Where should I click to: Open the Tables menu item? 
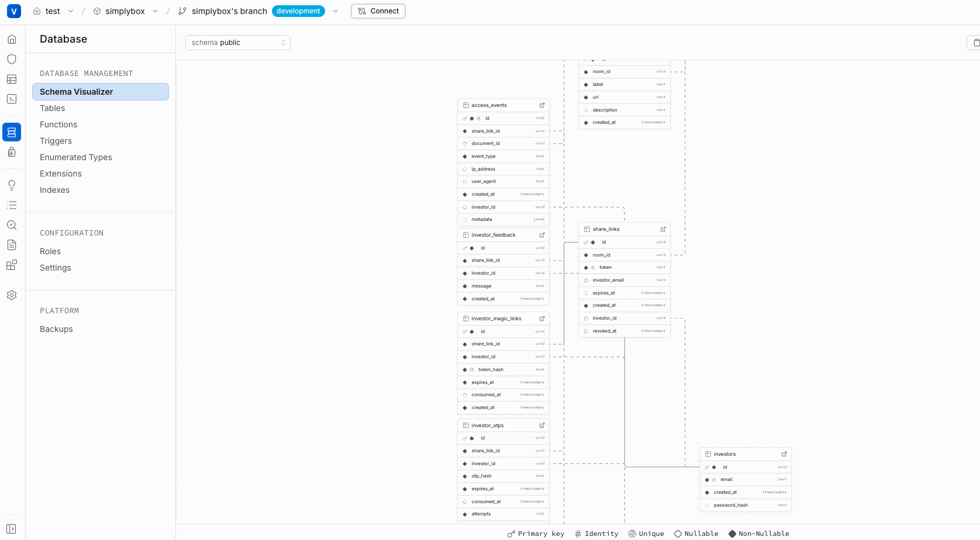(x=53, y=108)
